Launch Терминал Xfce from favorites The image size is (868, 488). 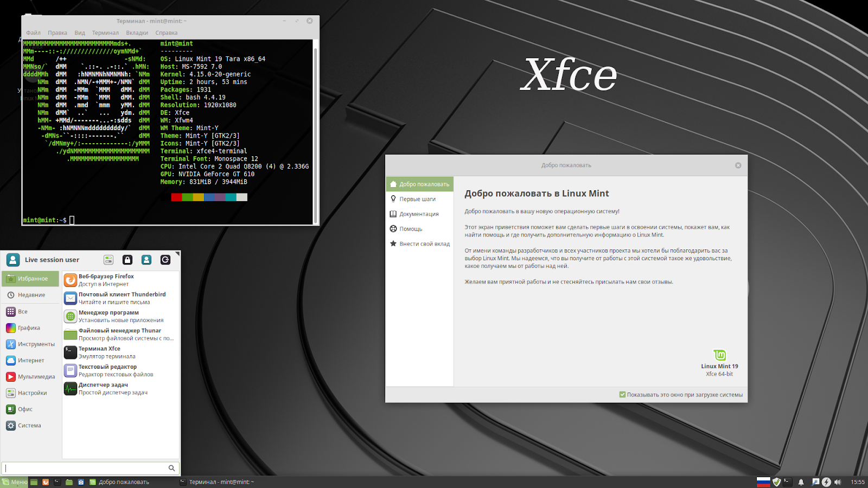pyautogui.click(x=121, y=352)
